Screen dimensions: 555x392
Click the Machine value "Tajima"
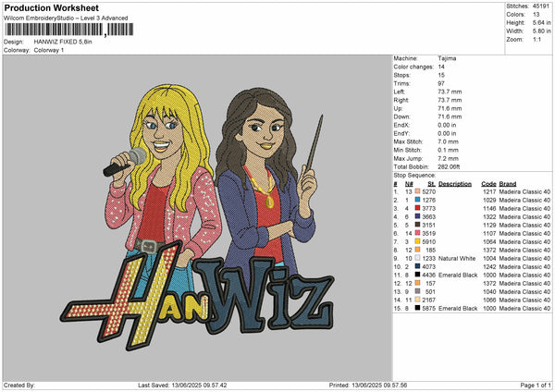[x=447, y=58]
